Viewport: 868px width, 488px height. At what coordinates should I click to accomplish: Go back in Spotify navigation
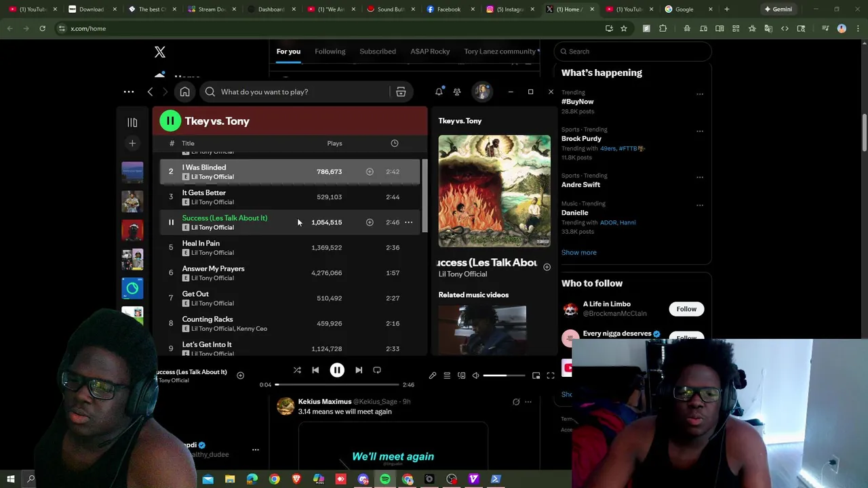click(x=150, y=91)
